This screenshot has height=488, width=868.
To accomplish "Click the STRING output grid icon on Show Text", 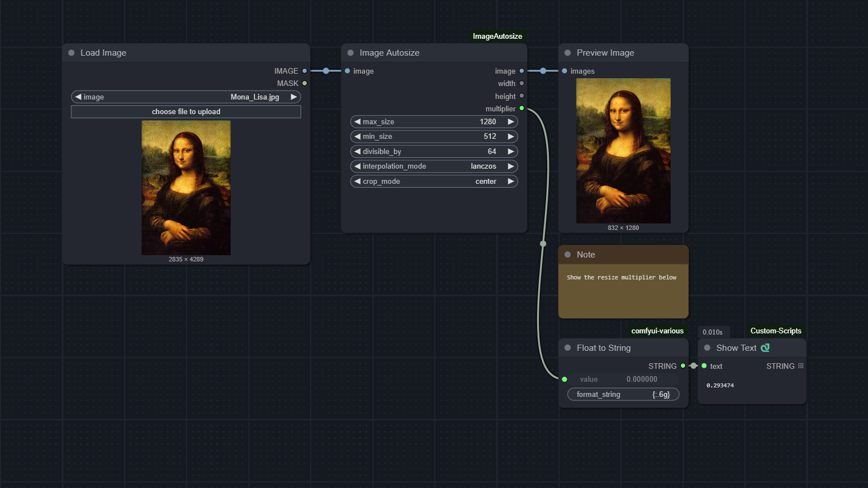I will tap(801, 366).
